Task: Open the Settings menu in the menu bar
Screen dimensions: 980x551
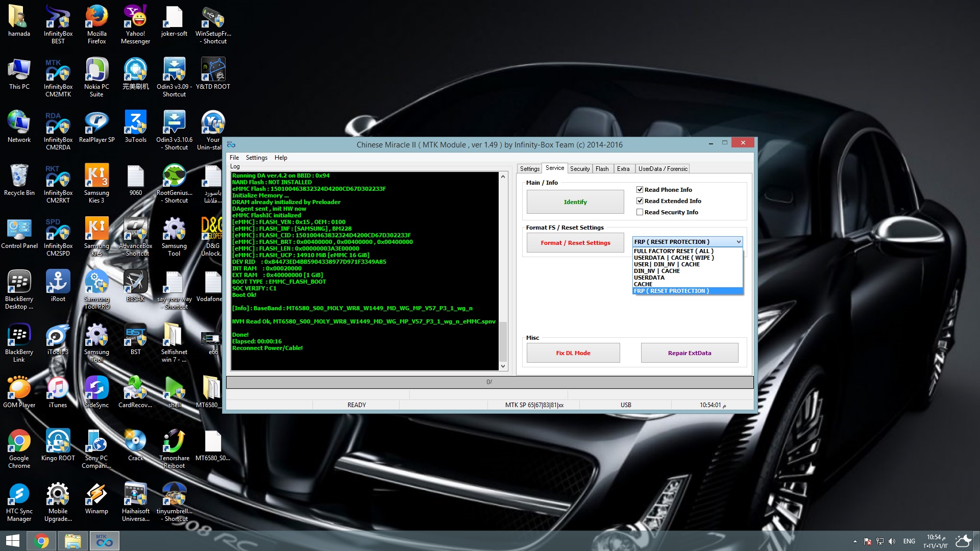Action: pos(256,158)
